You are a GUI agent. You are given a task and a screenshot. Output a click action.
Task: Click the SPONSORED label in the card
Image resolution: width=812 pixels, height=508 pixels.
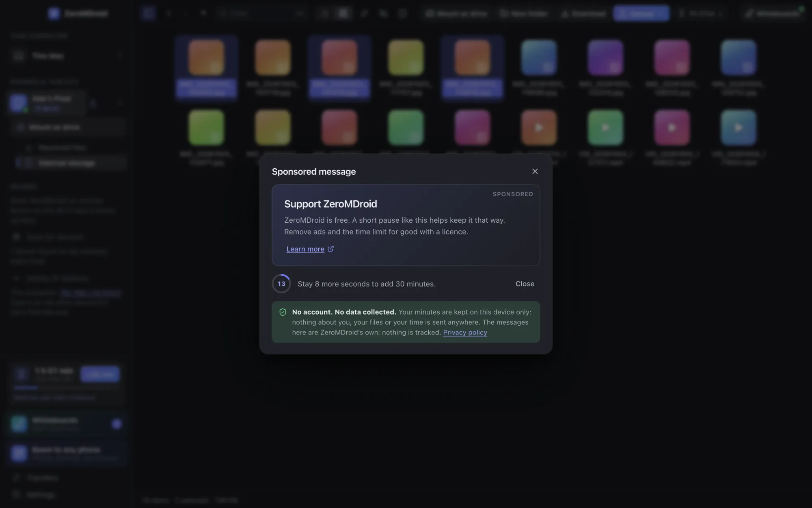pos(513,194)
